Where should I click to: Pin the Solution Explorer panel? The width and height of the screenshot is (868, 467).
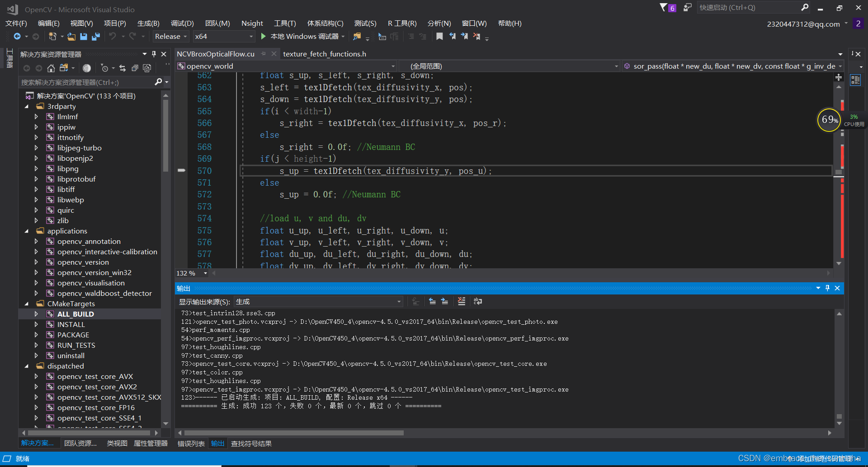[x=154, y=54]
